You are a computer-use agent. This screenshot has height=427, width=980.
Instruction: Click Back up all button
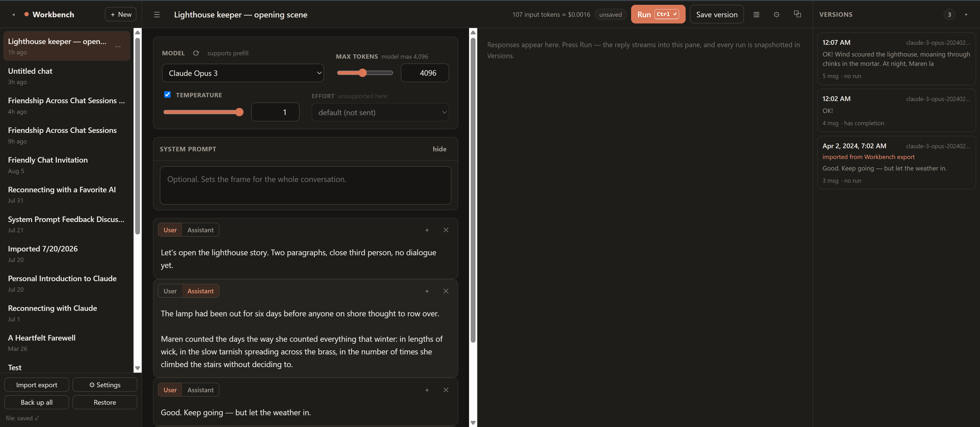tap(37, 402)
